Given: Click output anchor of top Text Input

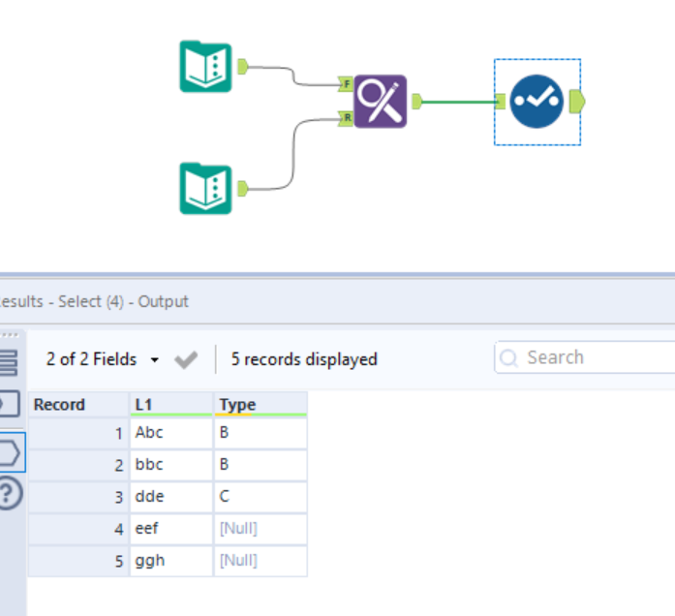Looking at the screenshot, I should click(x=243, y=67).
